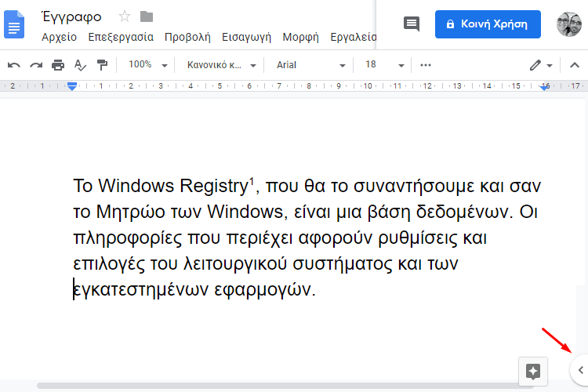Viewport: 588px width, 392px height.
Task: Undo the last action
Action: pos(14,65)
